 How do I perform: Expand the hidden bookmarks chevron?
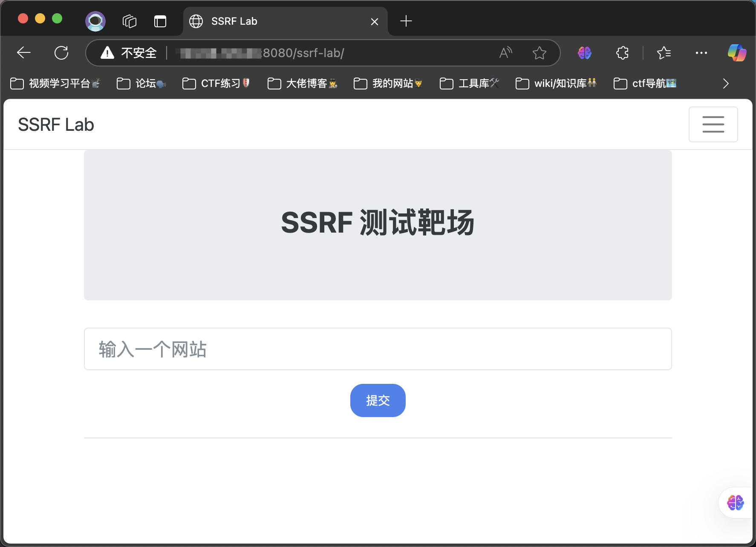[x=726, y=83]
